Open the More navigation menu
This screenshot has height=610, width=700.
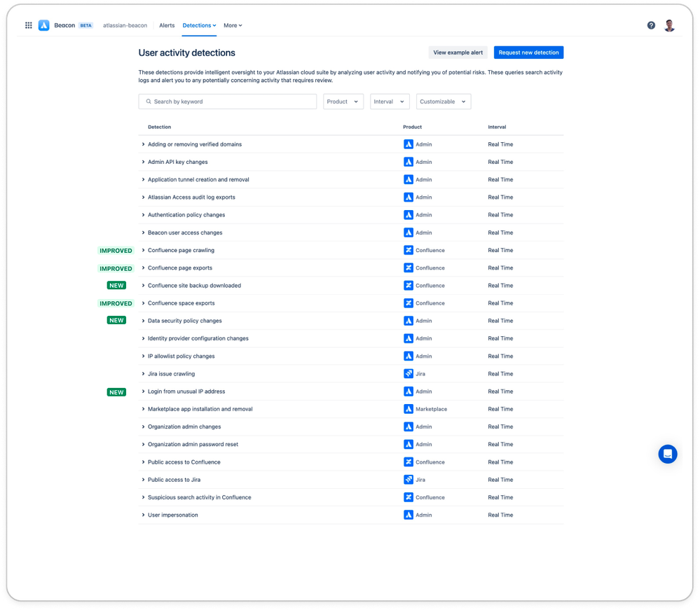click(x=233, y=25)
